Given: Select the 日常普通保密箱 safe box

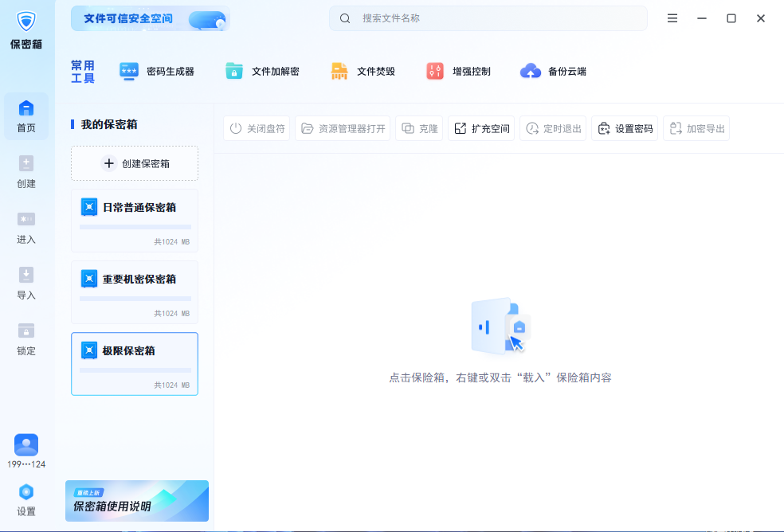Looking at the screenshot, I should pos(135,209).
